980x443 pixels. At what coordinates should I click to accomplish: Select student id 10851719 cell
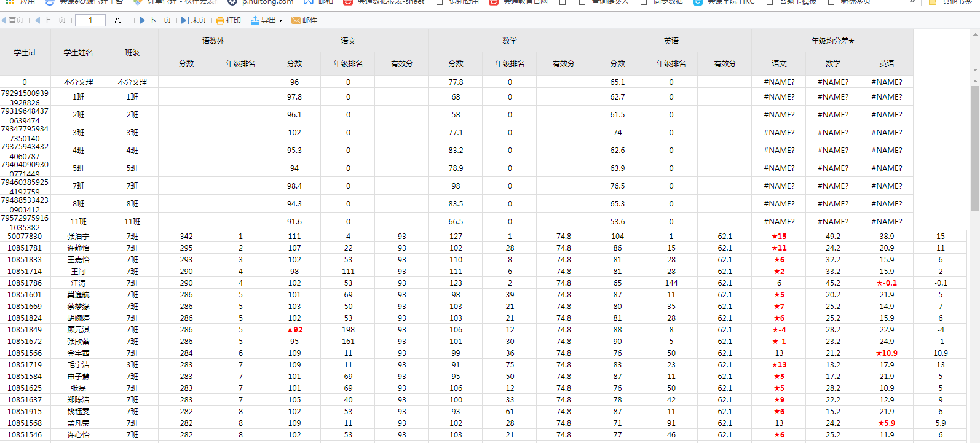point(25,365)
